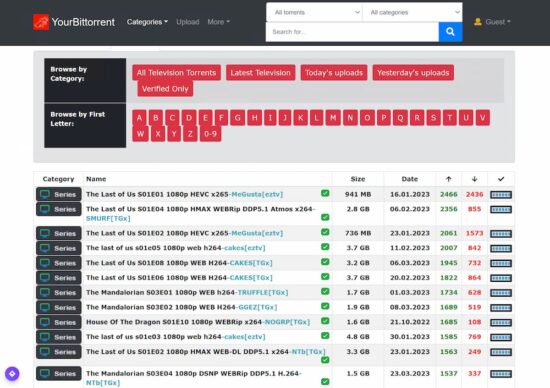Expand the More menu
Viewport: 550px width, 388px height.
point(219,22)
